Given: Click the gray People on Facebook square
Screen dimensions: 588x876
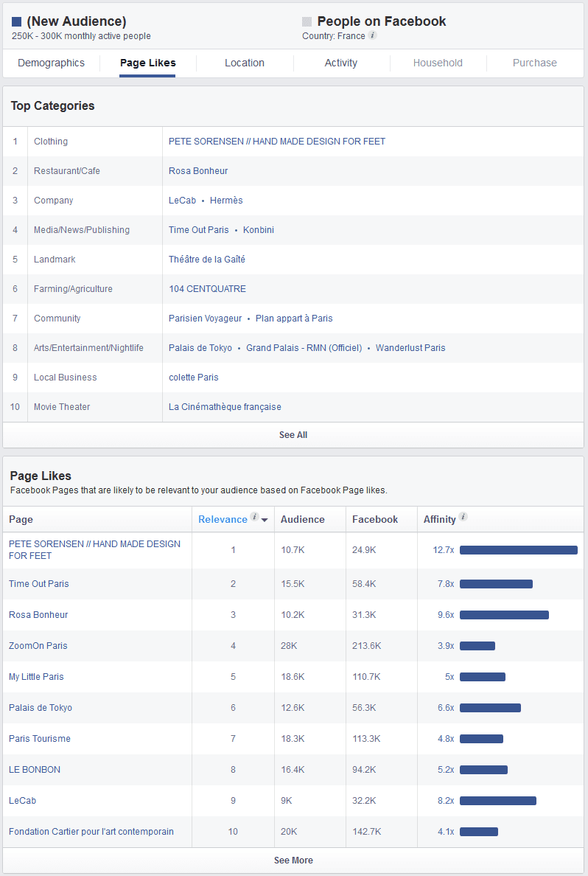Looking at the screenshot, I should (307, 22).
